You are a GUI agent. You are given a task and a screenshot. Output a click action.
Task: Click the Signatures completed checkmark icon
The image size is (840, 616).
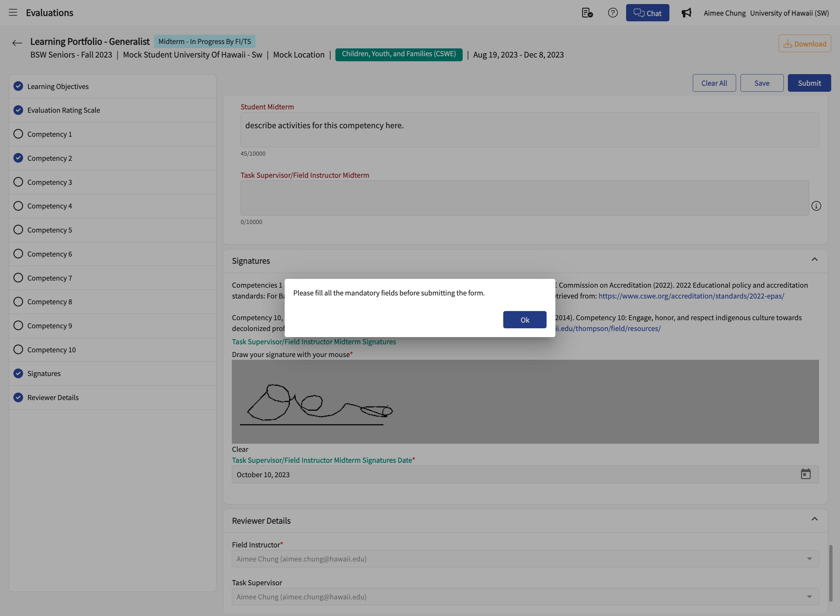click(18, 373)
